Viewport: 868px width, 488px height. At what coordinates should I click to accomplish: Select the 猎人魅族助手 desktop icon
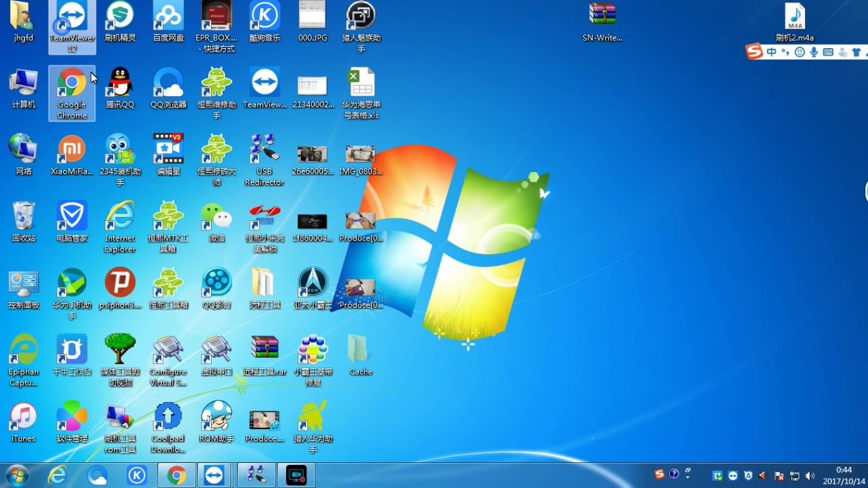pyautogui.click(x=361, y=27)
